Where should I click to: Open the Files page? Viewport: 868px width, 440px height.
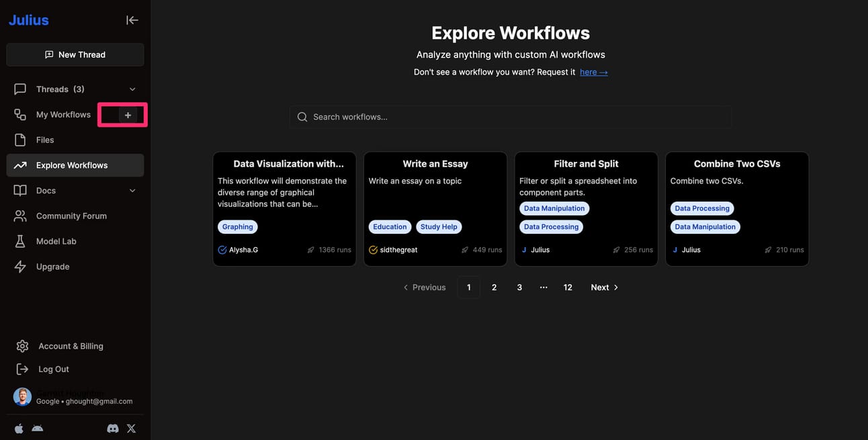[75, 140]
